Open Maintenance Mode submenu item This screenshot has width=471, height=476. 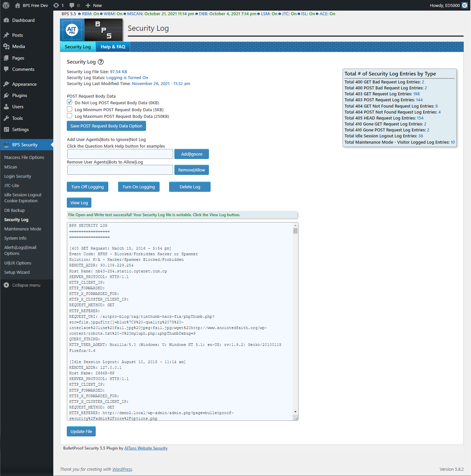click(x=23, y=229)
